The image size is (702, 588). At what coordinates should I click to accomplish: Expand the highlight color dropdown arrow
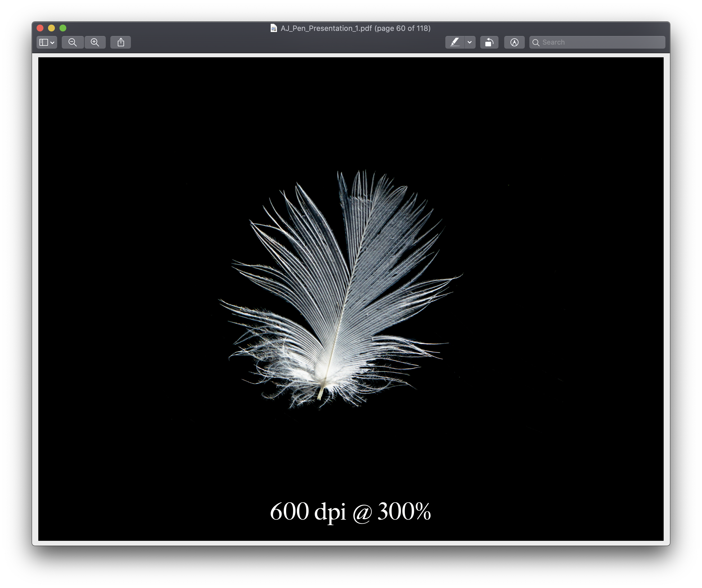pyautogui.click(x=470, y=43)
